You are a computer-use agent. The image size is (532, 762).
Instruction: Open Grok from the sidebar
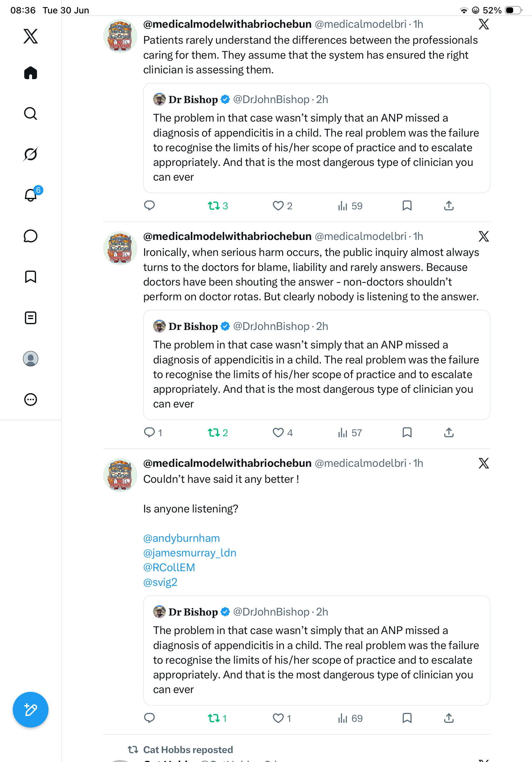click(31, 154)
